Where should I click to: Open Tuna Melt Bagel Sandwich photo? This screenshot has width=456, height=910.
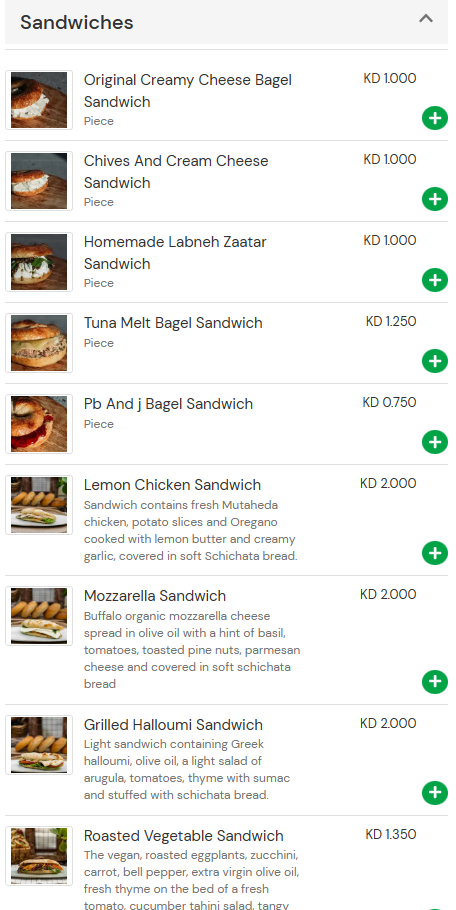pos(39,343)
